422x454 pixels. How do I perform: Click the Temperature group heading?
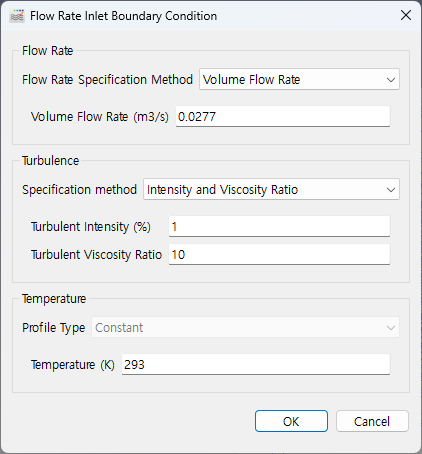(x=54, y=299)
